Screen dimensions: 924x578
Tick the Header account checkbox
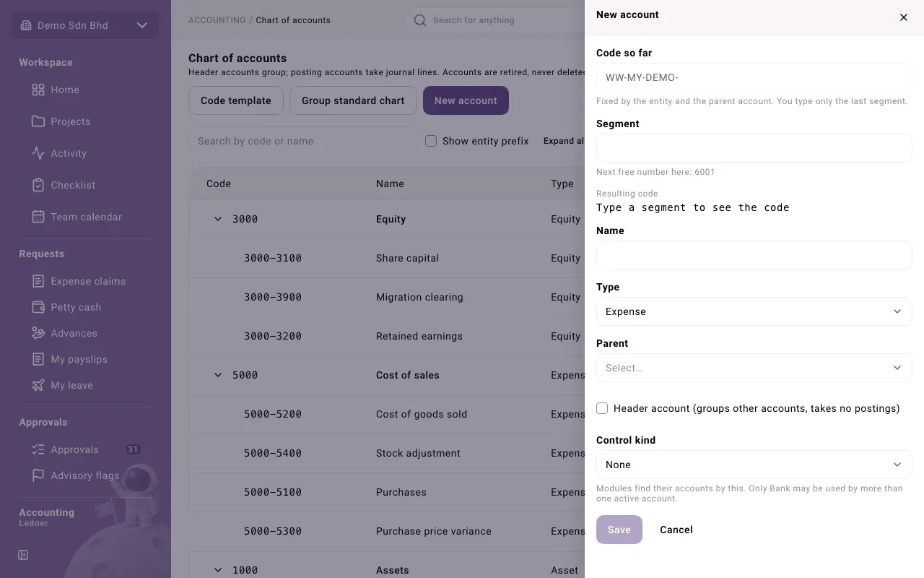click(x=602, y=408)
